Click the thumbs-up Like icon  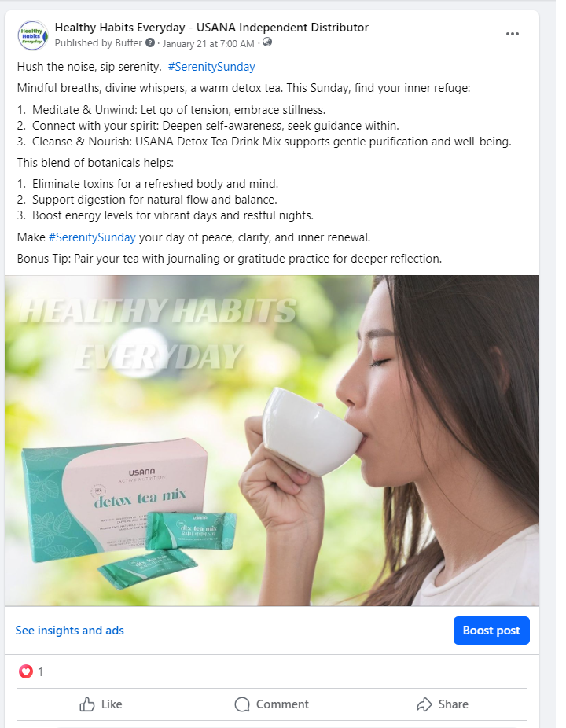[86, 704]
